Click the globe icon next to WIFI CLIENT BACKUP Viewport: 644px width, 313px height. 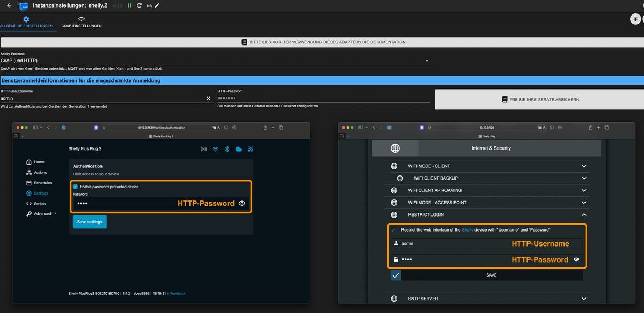(x=400, y=178)
